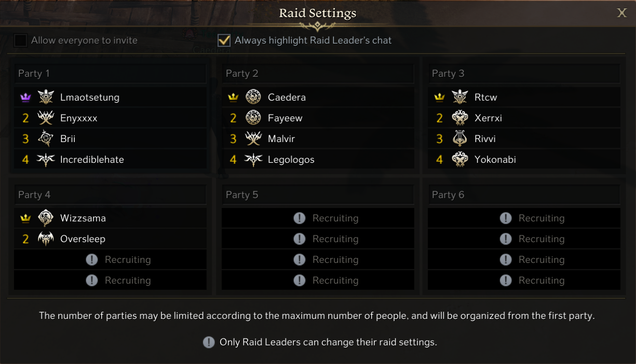Select player Incrediblehate in Party 1
This screenshot has height=364, width=636.
(x=92, y=160)
